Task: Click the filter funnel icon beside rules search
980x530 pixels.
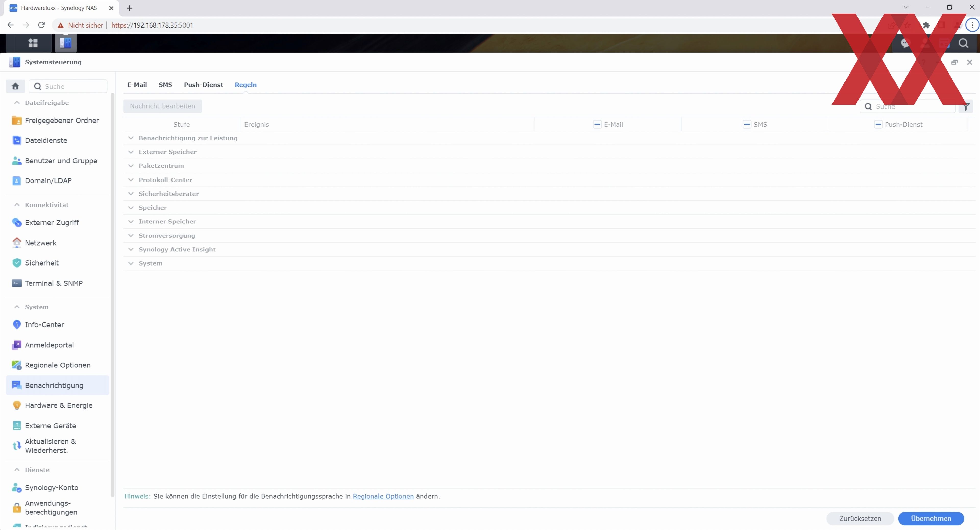Action: 966,106
